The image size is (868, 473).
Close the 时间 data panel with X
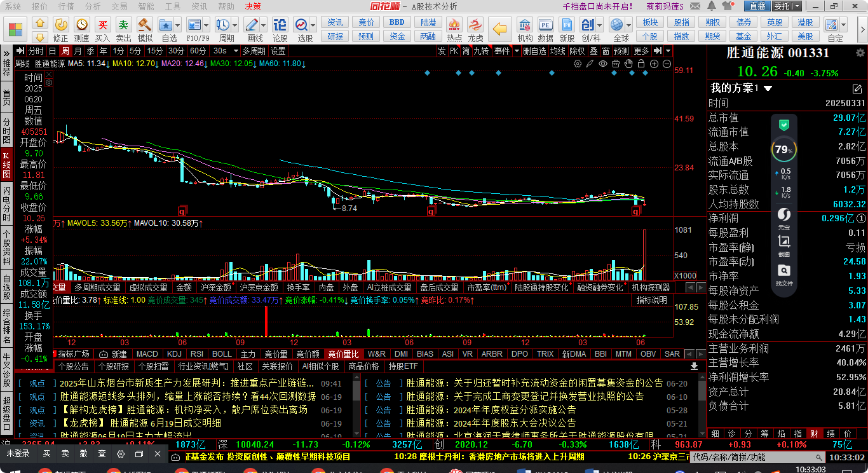click(x=48, y=75)
